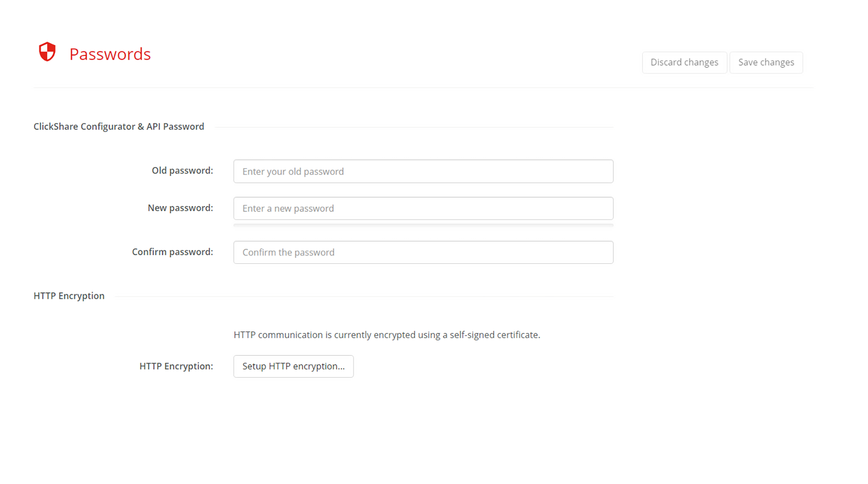Image resolution: width=868 pixels, height=484 pixels.
Task: Click the New password label
Action: click(180, 208)
